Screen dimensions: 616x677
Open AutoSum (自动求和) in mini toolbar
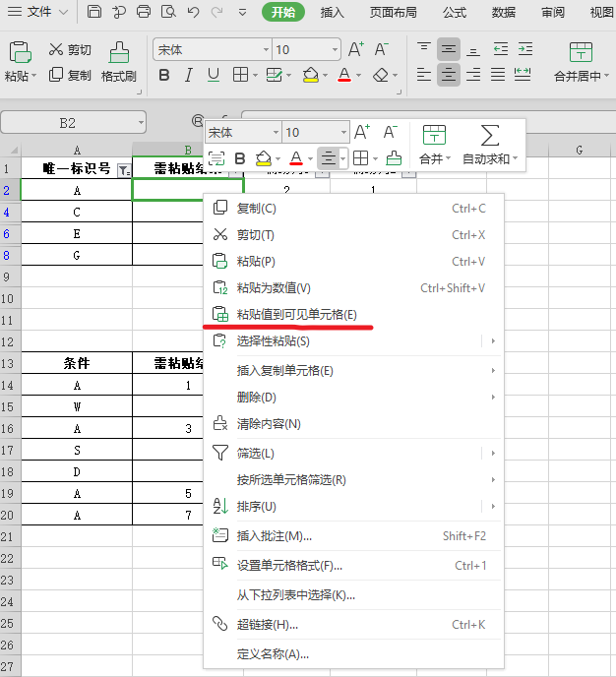point(489,145)
